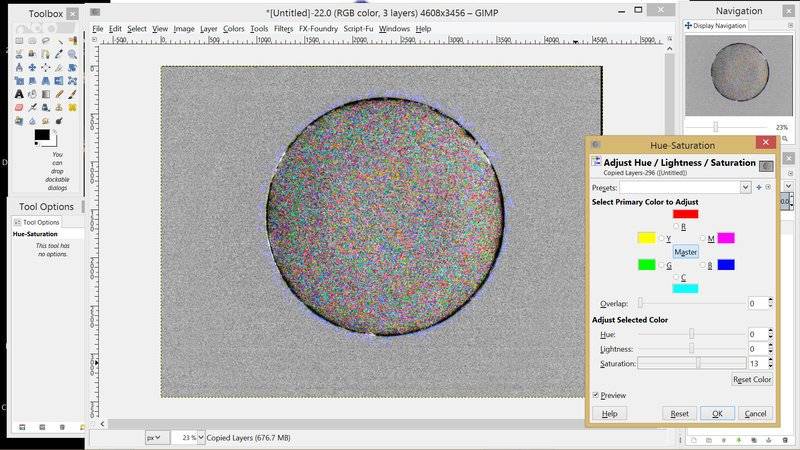
Task: Click the Reset Color button
Action: pyautogui.click(x=752, y=379)
